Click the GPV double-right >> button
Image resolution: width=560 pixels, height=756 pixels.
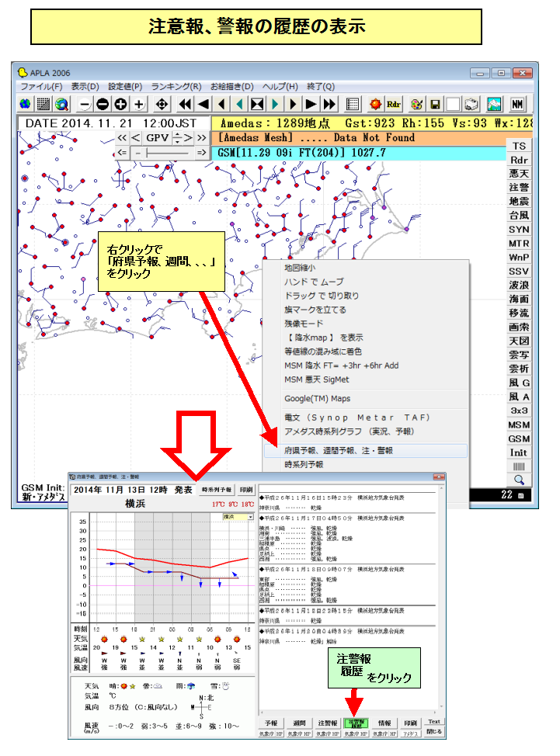pyautogui.click(x=202, y=138)
